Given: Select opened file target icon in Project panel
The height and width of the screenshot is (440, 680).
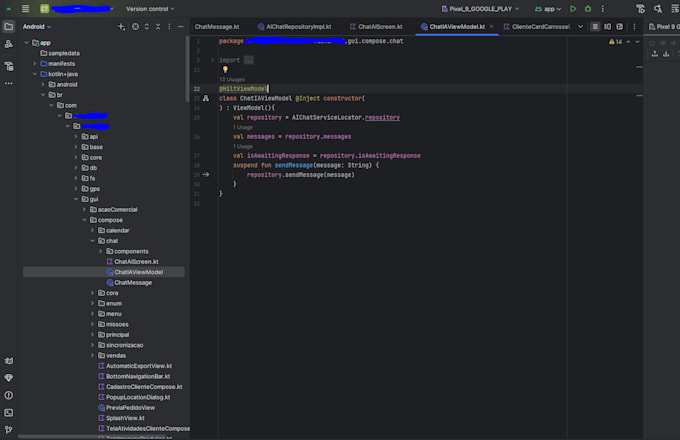Looking at the screenshot, I should click(135, 27).
